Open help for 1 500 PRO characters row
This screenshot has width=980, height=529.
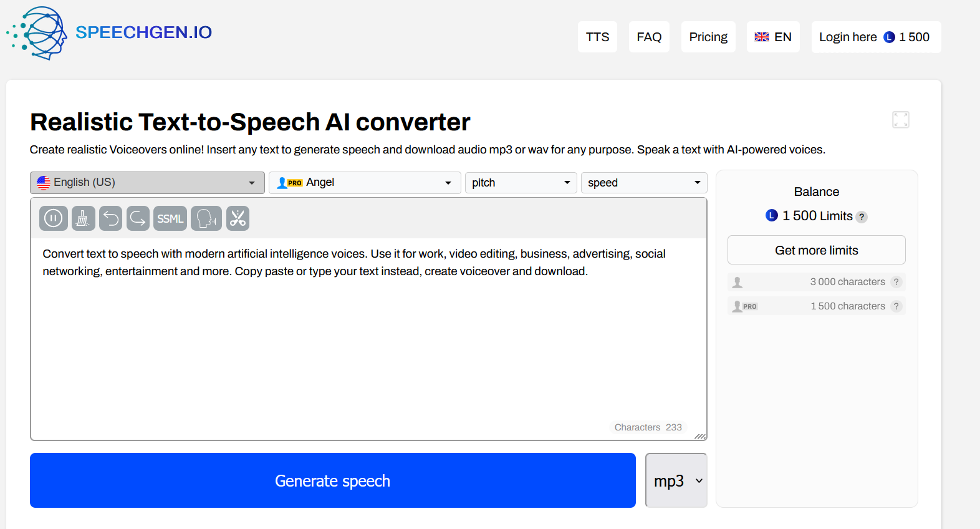(x=896, y=306)
